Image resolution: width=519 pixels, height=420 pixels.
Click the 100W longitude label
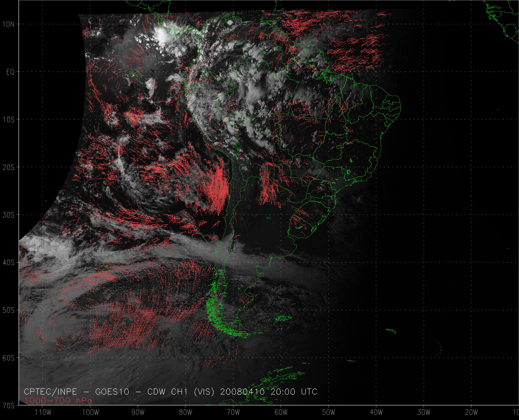[91, 412]
